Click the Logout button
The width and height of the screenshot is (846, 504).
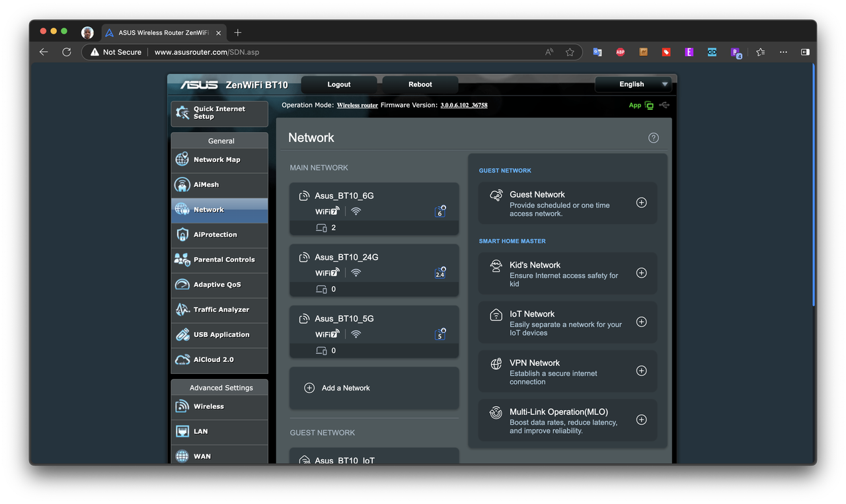pyautogui.click(x=339, y=85)
